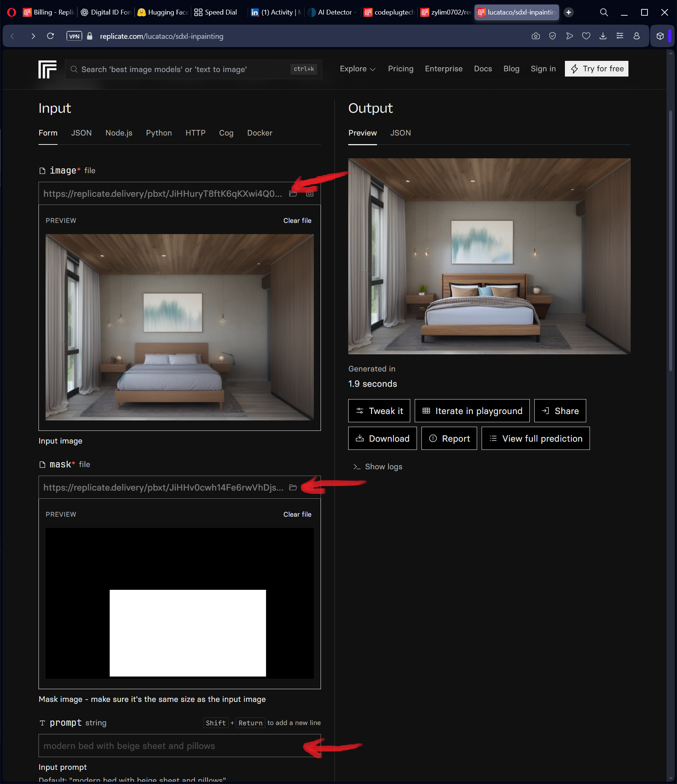Click Clear file for the mask preview
The height and width of the screenshot is (784, 677).
[x=297, y=514]
